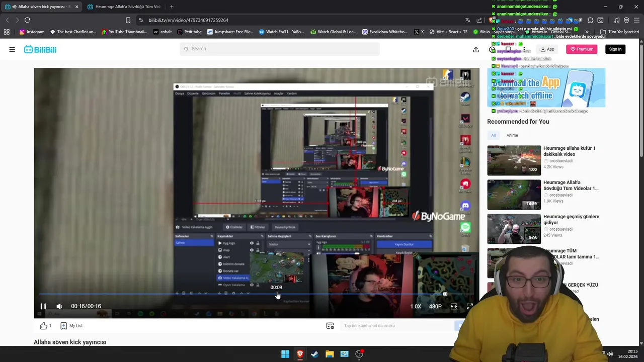Open the 14:59 duration video thumbnail
The height and width of the screenshot is (362, 644).
(x=514, y=195)
